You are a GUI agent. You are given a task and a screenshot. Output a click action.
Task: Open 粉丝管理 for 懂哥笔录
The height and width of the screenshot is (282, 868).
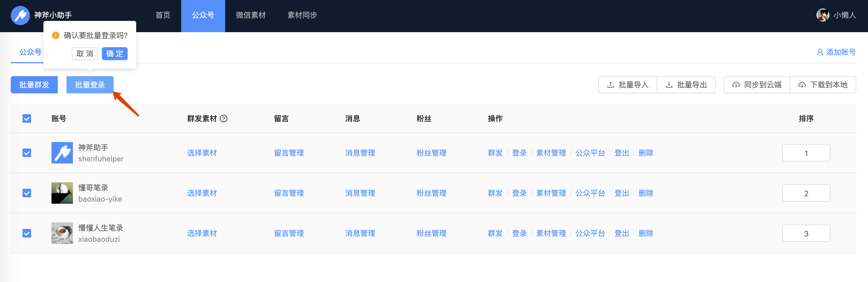431,193
